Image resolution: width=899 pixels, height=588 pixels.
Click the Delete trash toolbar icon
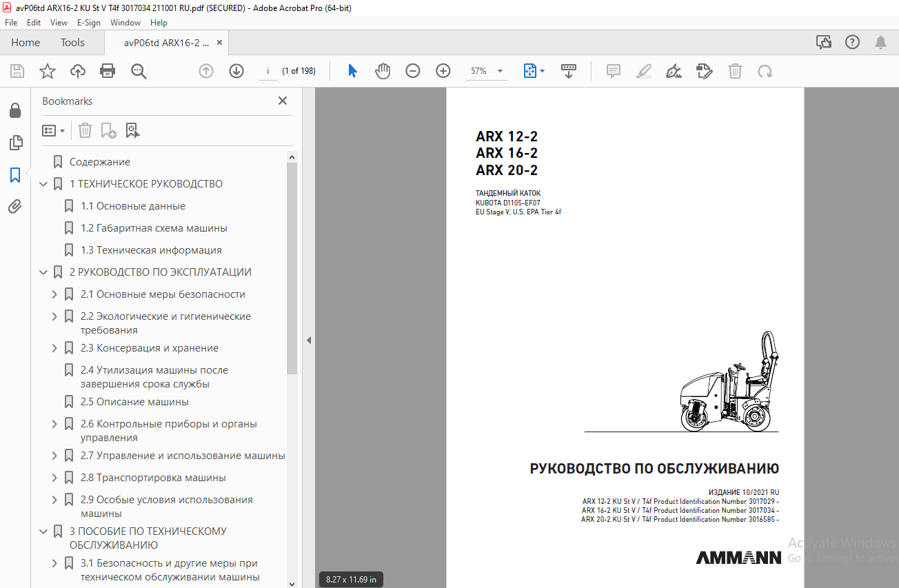(x=736, y=71)
